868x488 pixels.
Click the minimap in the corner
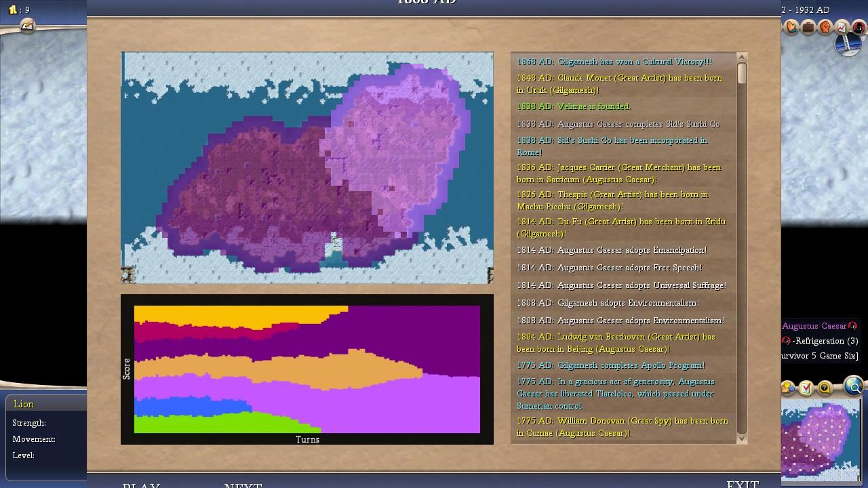tap(821, 441)
